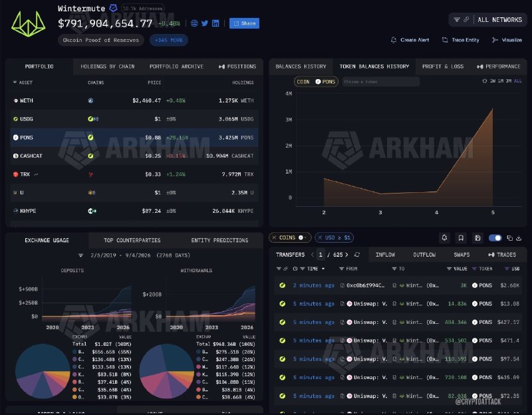Screen dimensions: 532x415
Task: Click the clock icon in the Time column header
Action: pyautogui.click(x=295, y=269)
